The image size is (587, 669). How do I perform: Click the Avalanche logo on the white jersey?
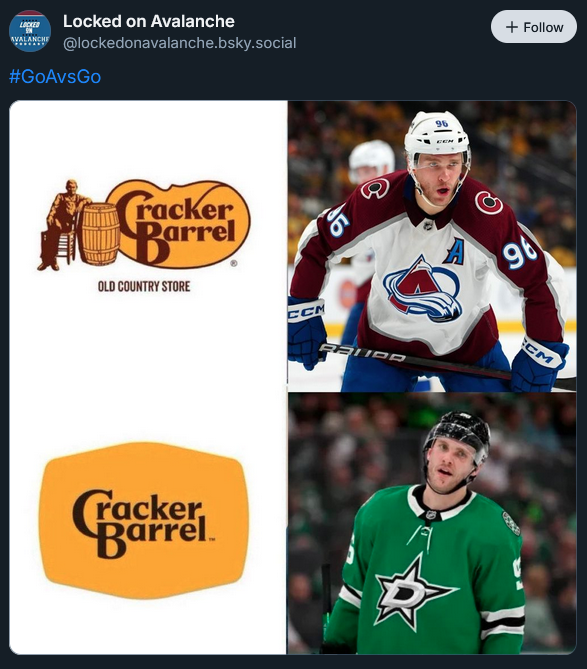point(422,289)
